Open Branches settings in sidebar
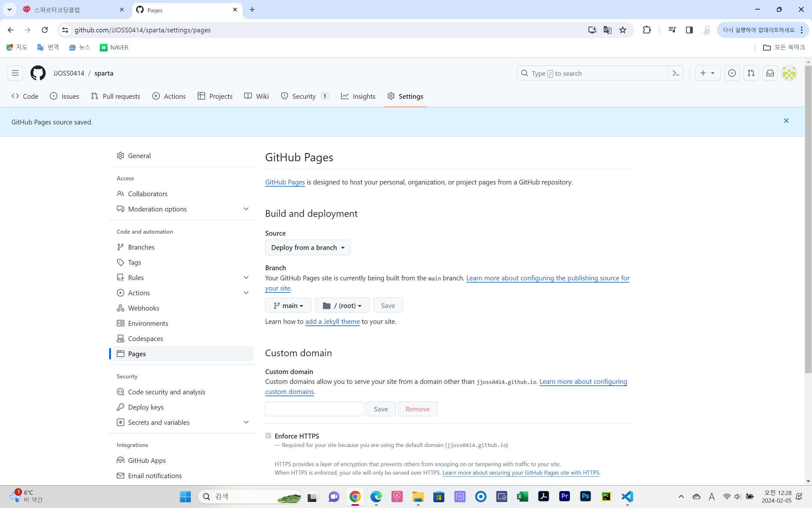This screenshot has width=812, height=508. 183,247
